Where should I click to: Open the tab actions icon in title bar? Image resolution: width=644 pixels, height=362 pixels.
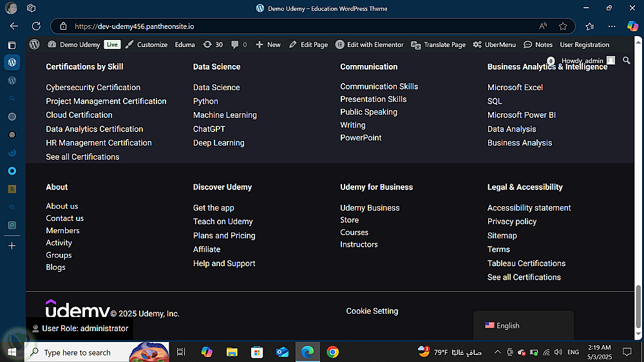pyautogui.click(x=31, y=8)
